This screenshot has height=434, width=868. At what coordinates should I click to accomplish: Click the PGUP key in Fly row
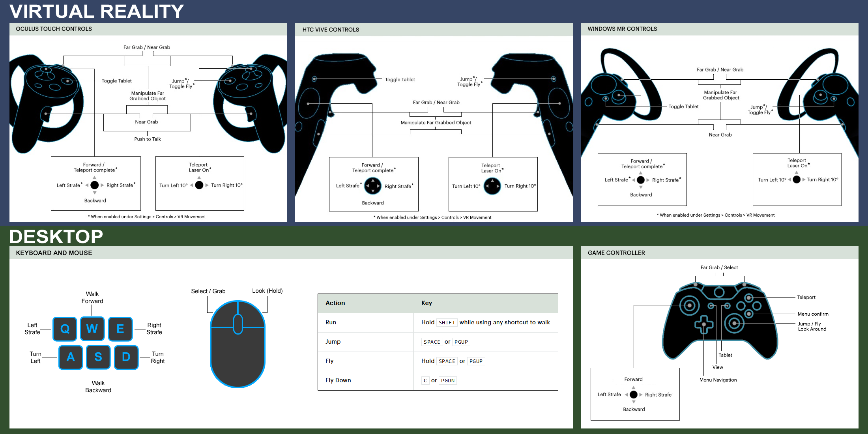click(x=476, y=361)
